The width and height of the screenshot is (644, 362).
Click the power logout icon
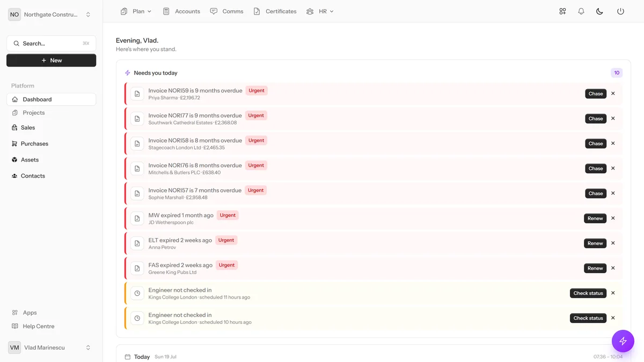click(620, 11)
